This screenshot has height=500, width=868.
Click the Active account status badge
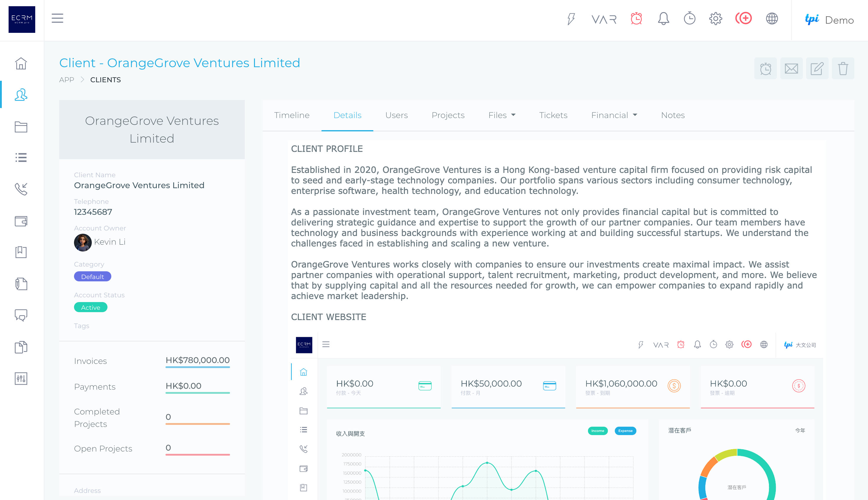click(90, 307)
